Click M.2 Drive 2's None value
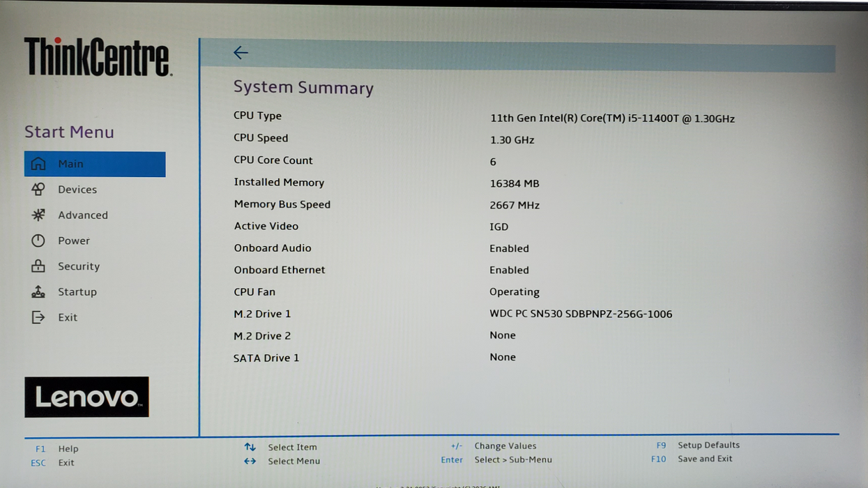Image resolution: width=868 pixels, height=488 pixels. coord(503,335)
